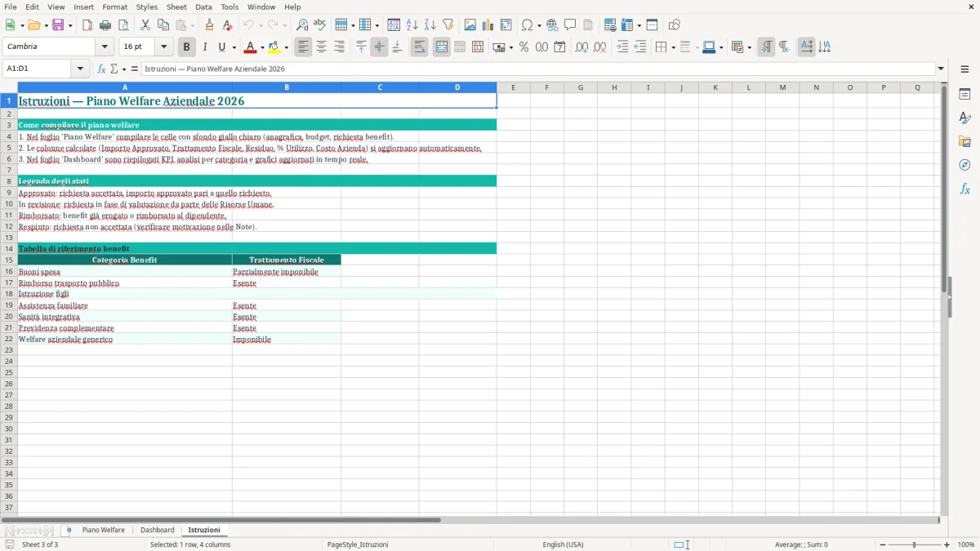Expand the Name Box dropdown
Screen dimensions: 980x551
(80, 69)
